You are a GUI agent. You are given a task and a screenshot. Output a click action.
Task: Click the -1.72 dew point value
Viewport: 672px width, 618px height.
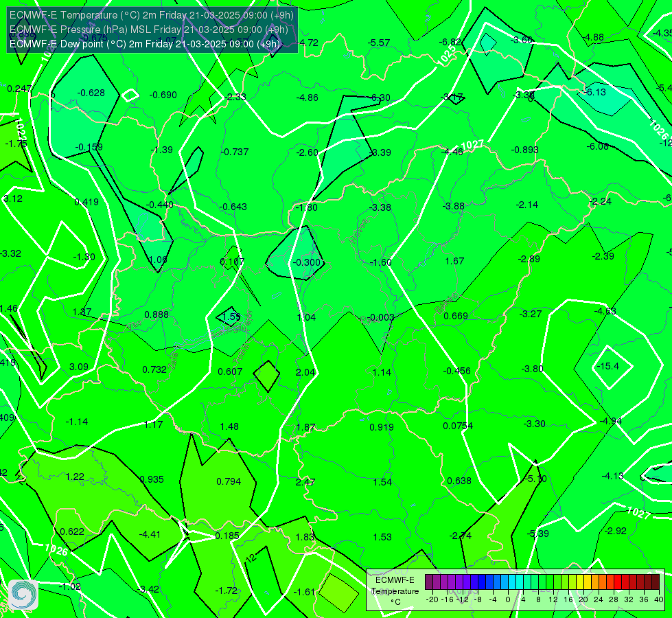[227, 591]
